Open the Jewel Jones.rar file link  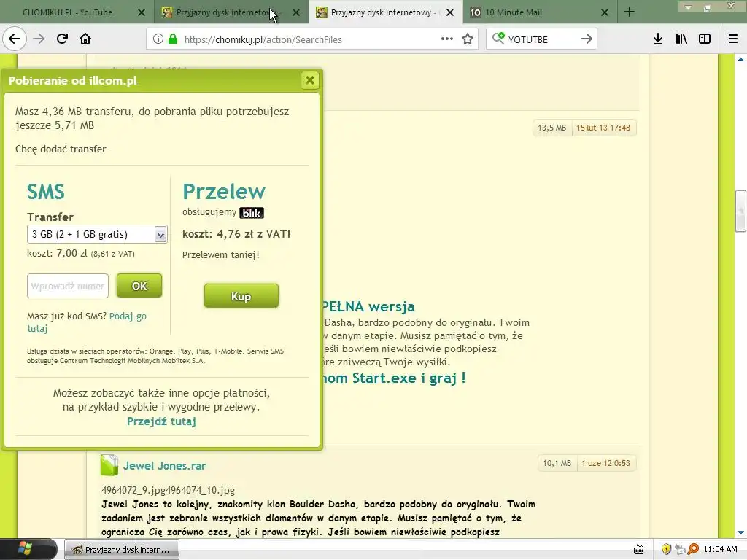(x=164, y=466)
